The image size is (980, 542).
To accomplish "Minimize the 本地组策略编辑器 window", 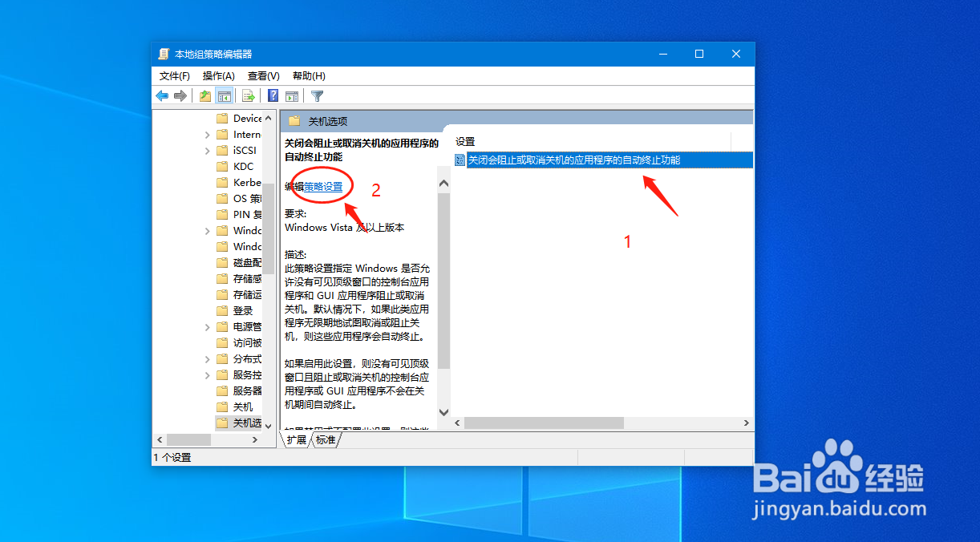I will coord(663,54).
